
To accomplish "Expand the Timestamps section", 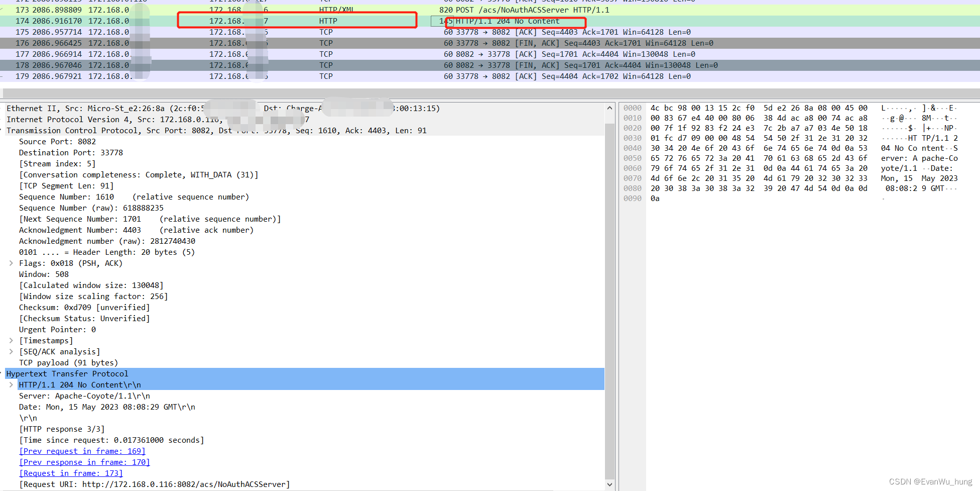I will pos(11,340).
